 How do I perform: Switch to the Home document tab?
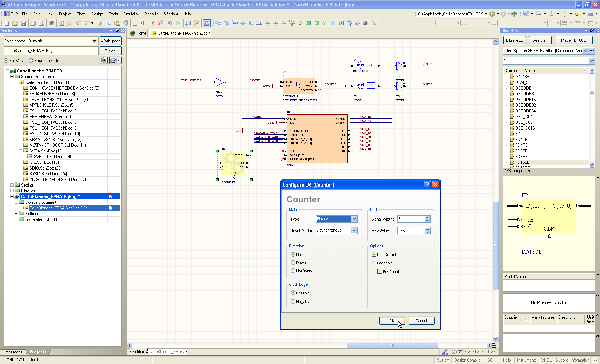(x=138, y=33)
